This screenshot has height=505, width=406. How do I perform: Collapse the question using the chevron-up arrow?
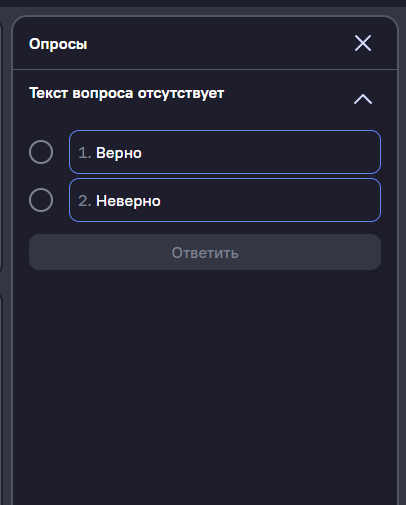point(363,99)
